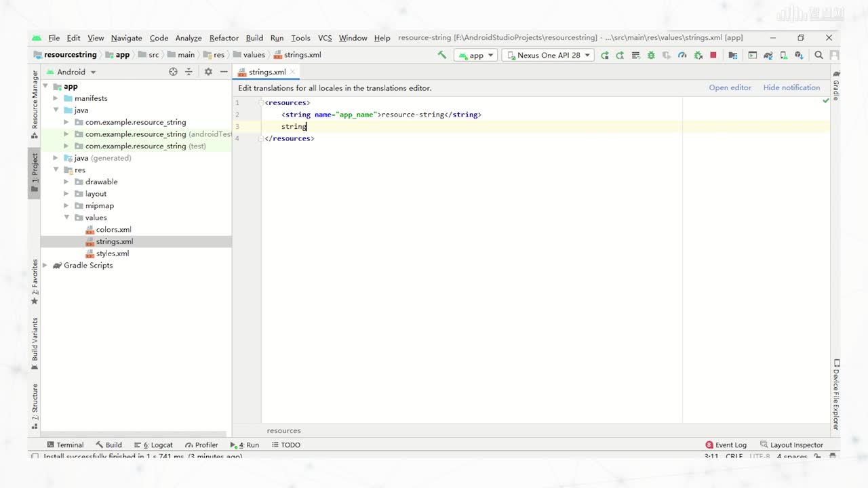The image size is (868, 488).
Task: Open the VCS menu
Action: pyautogui.click(x=325, y=38)
